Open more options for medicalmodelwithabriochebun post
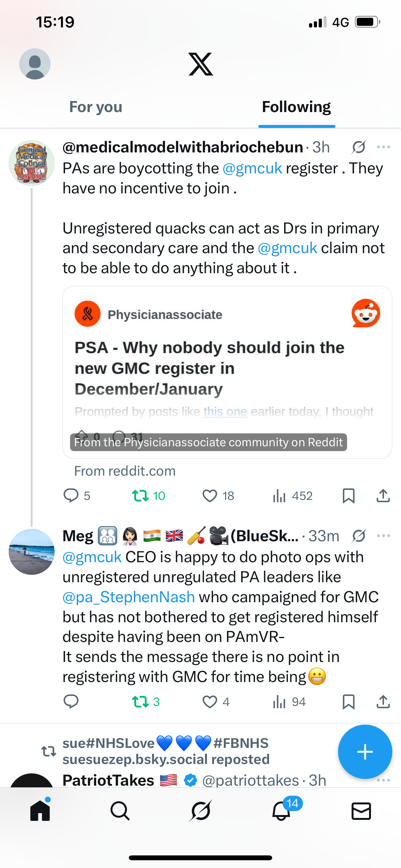Image resolution: width=401 pixels, height=868 pixels. [x=384, y=147]
